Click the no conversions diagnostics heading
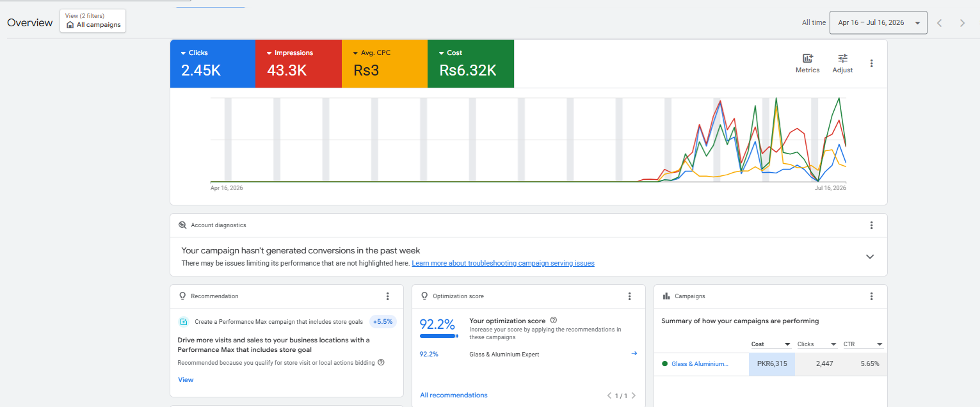Viewport: 980px width, 407px height. [x=301, y=250]
